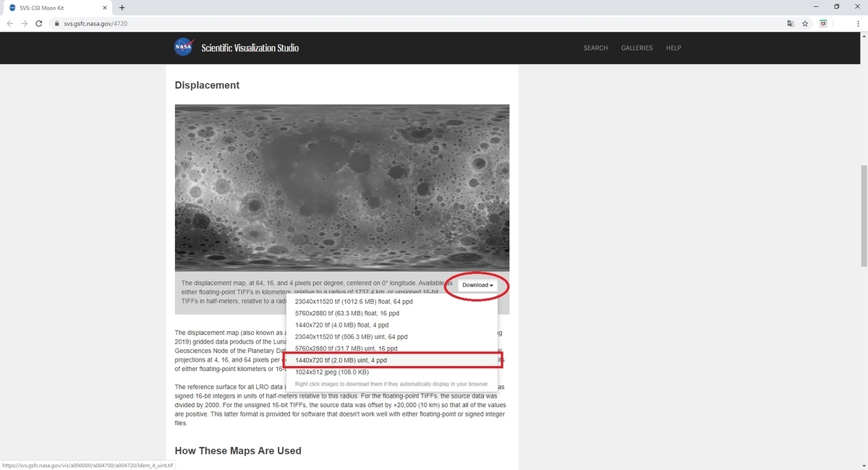
Task: Click the Download dropdown button
Action: [477, 285]
